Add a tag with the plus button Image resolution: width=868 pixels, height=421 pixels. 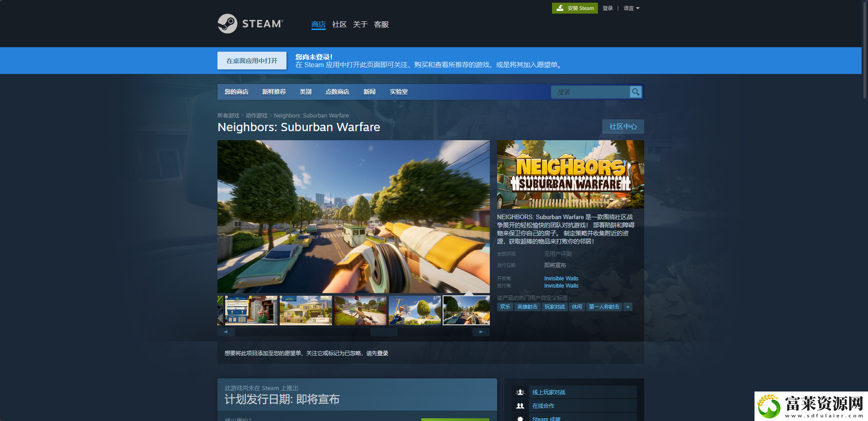click(628, 307)
